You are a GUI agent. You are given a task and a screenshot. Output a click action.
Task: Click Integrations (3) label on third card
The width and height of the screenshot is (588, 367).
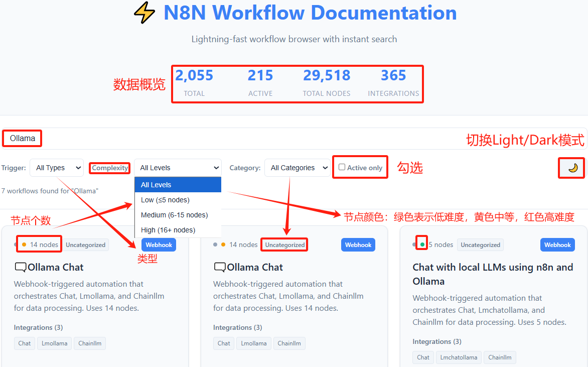[437, 341]
